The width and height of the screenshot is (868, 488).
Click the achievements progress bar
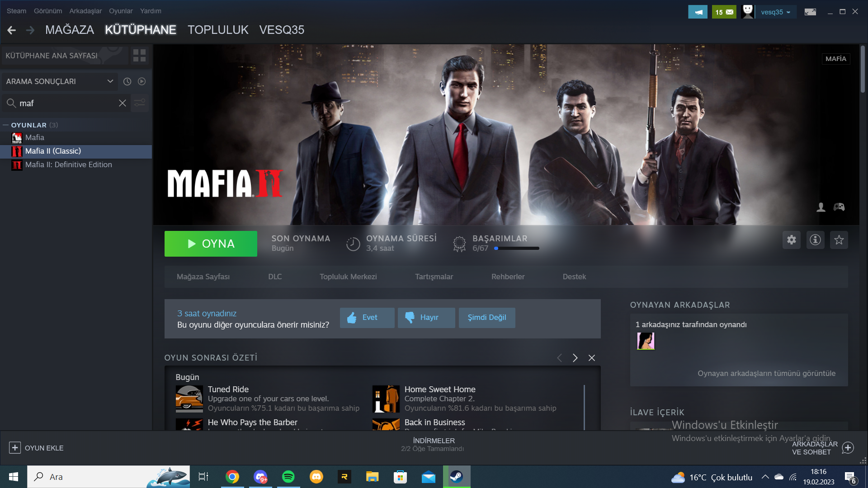pyautogui.click(x=516, y=248)
